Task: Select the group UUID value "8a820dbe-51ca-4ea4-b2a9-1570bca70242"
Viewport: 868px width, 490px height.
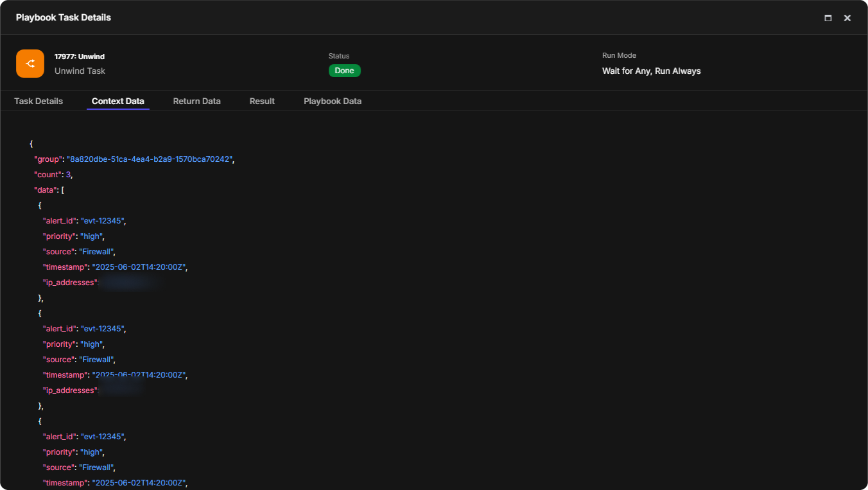Action: pyautogui.click(x=150, y=159)
